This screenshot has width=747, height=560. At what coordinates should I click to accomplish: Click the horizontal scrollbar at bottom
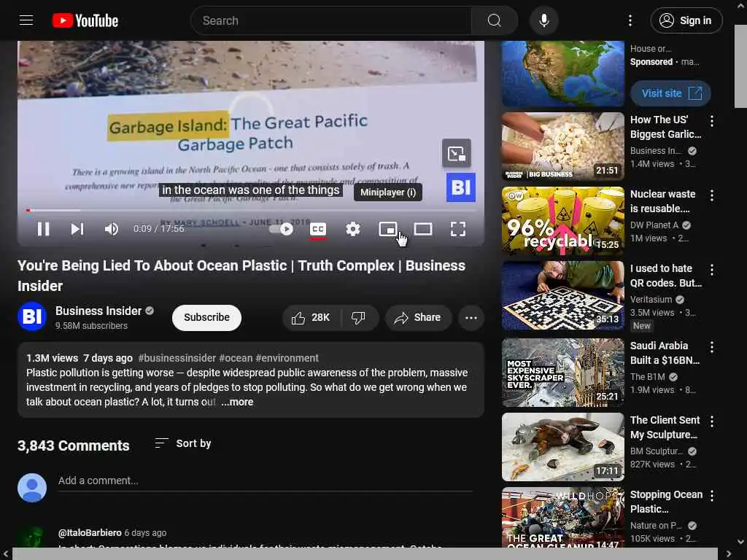click(x=365, y=554)
